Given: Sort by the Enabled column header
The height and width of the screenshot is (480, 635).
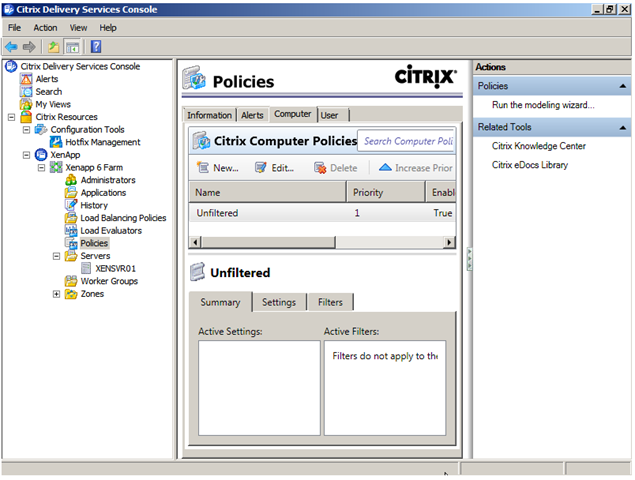Looking at the screenshot, I should [441, 192].
